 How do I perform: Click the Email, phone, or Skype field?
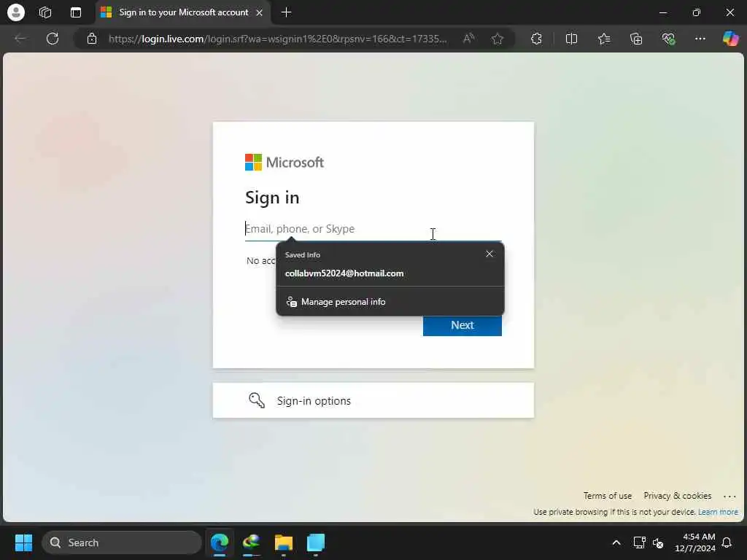coord(373,229)
